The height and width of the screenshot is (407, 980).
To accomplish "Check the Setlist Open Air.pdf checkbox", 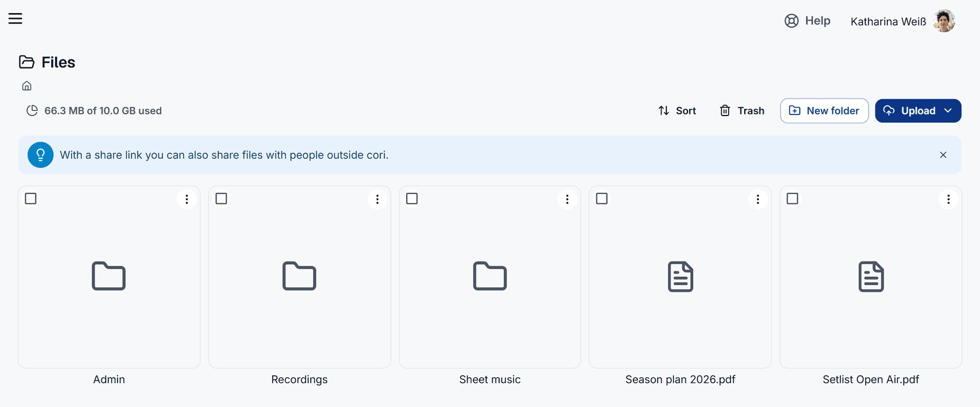I will coord(793,199).
